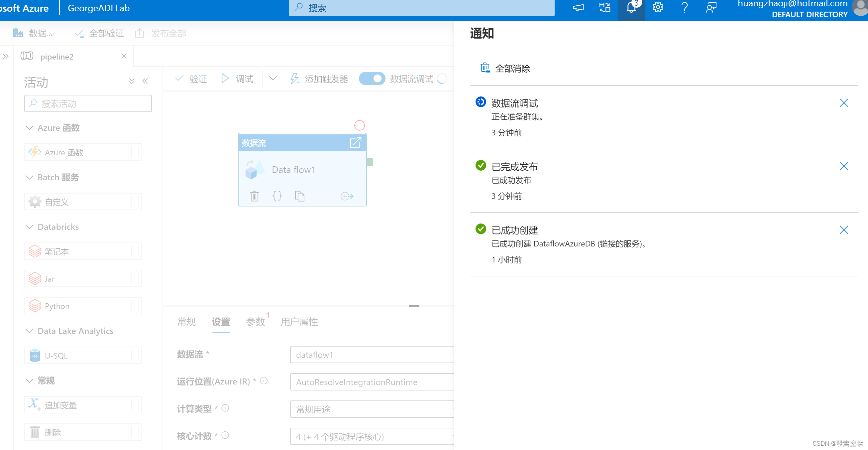
Task: Clone Data flow1 with the copy icon
Action: (x=300, y=196)
